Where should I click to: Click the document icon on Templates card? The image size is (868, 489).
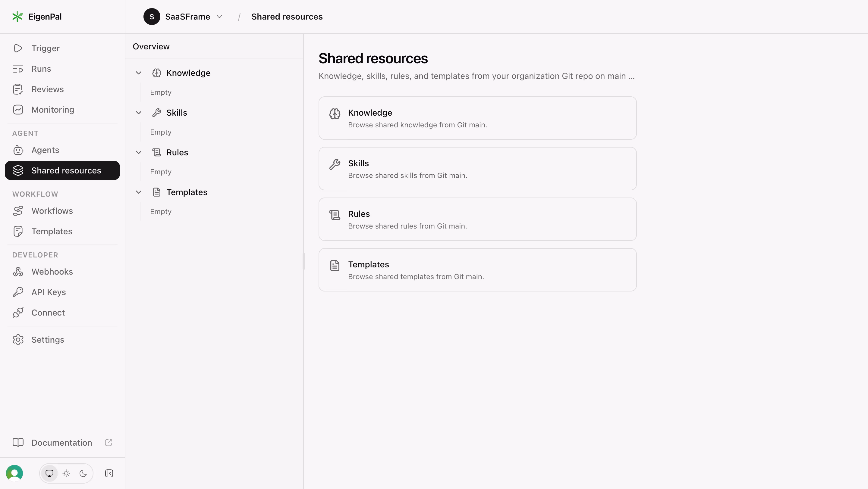point(335,266)
